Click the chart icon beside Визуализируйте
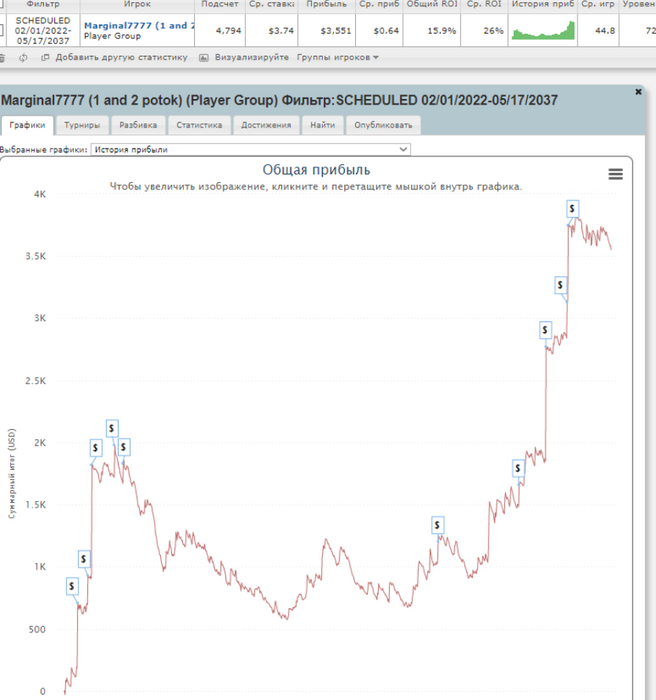Screen dimensions: 656x700 click(204, 58)
